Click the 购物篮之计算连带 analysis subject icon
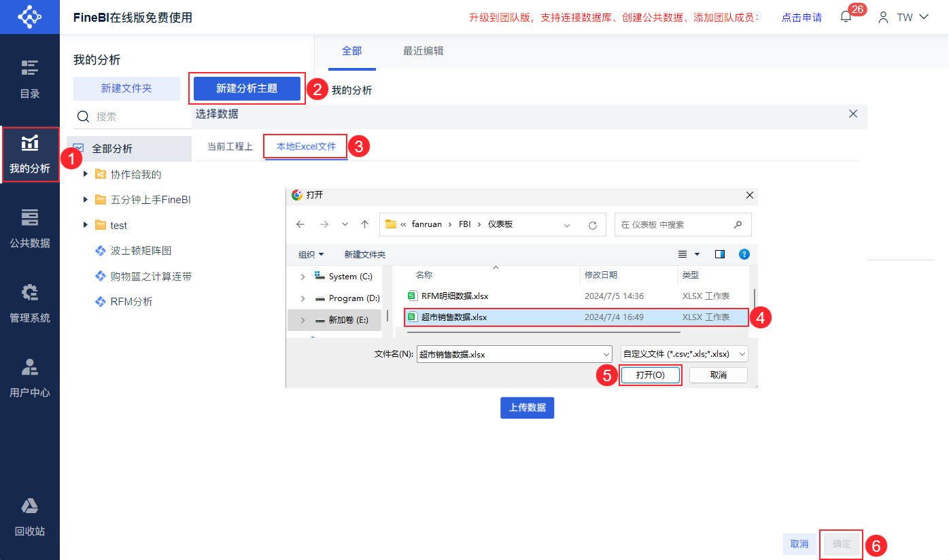 pos(100,276)
